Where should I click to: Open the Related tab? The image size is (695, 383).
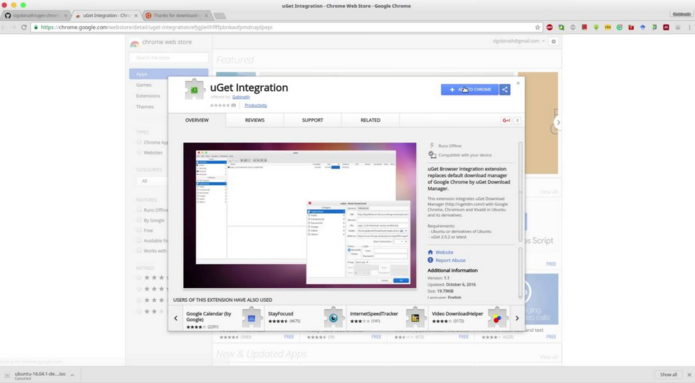(x=370, y=120)
